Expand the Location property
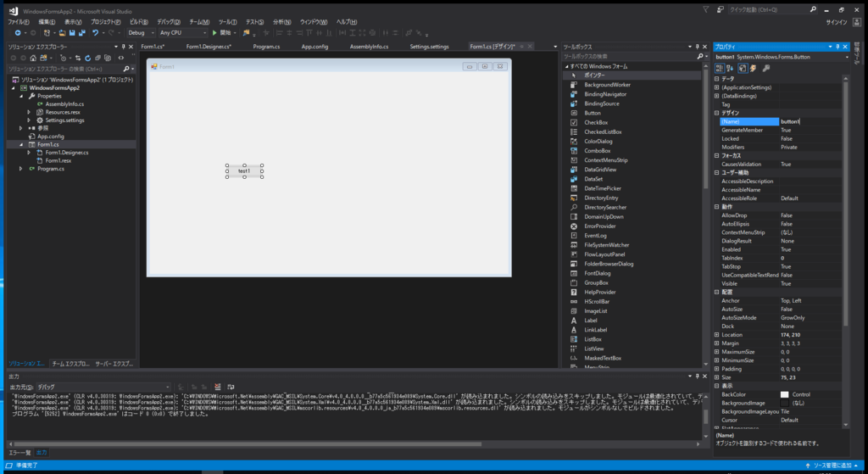 pyautogui.click(x=717, y=334)
